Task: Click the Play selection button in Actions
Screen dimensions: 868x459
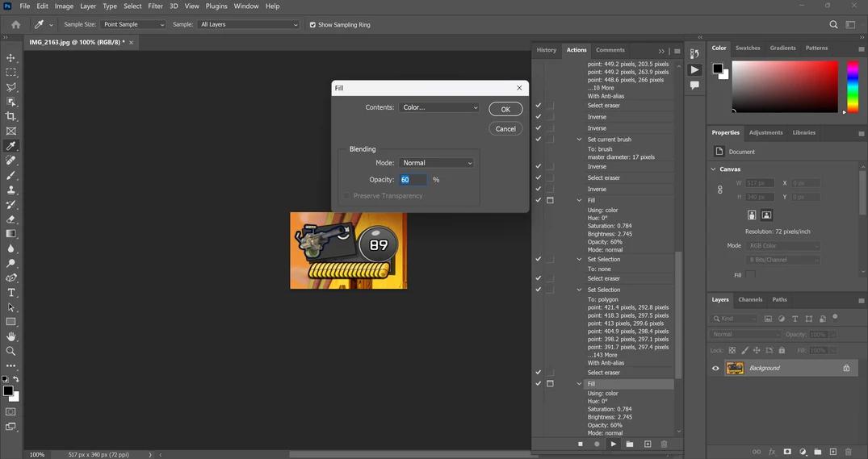Action: (x=614, y=444)
